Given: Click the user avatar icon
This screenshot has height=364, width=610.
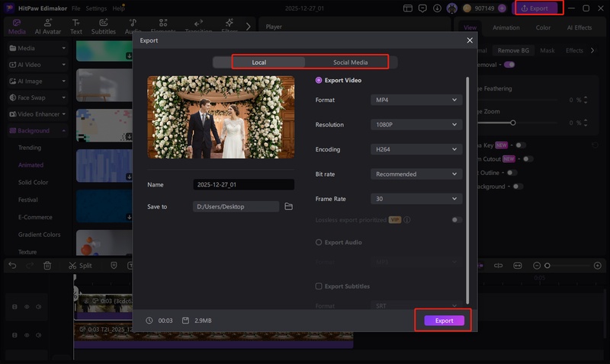Looking at the screenshot, I should [452, 8].
